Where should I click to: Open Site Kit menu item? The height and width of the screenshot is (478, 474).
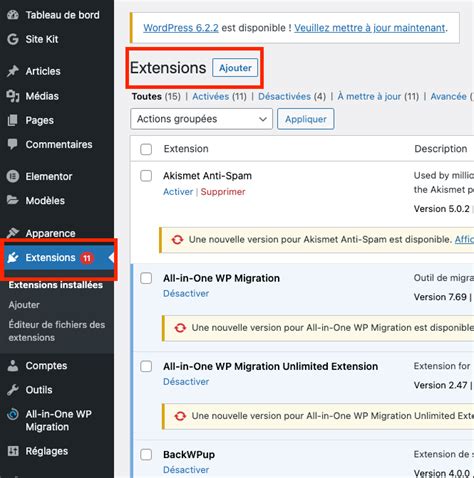tap(42, 39)
